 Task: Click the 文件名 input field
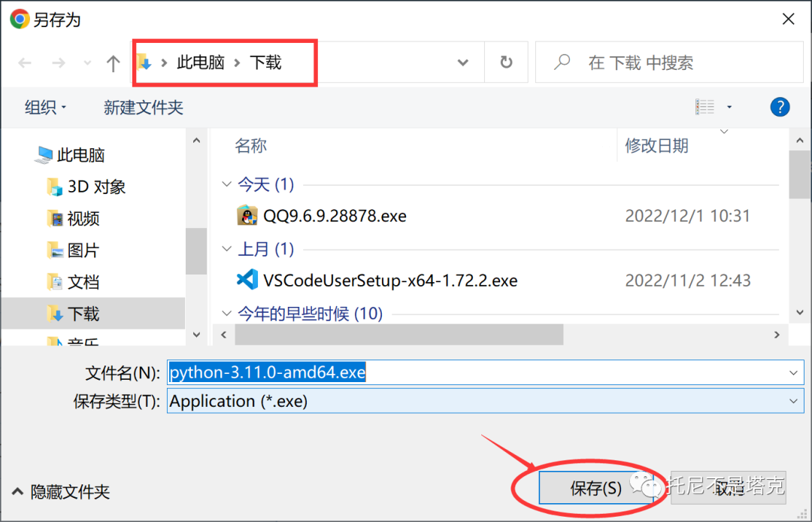(x=485, y=372)
